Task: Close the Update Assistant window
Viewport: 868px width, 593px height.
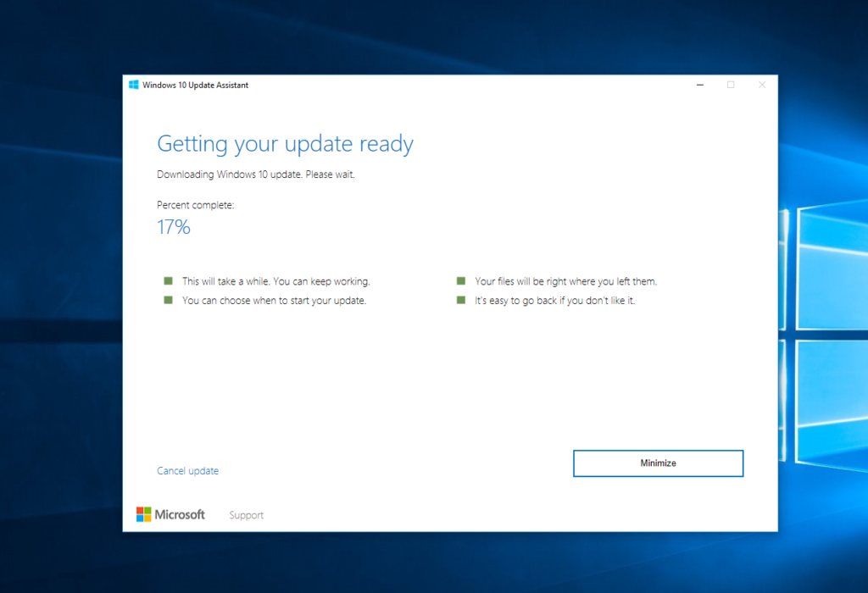Action: [x=762, y=85]
